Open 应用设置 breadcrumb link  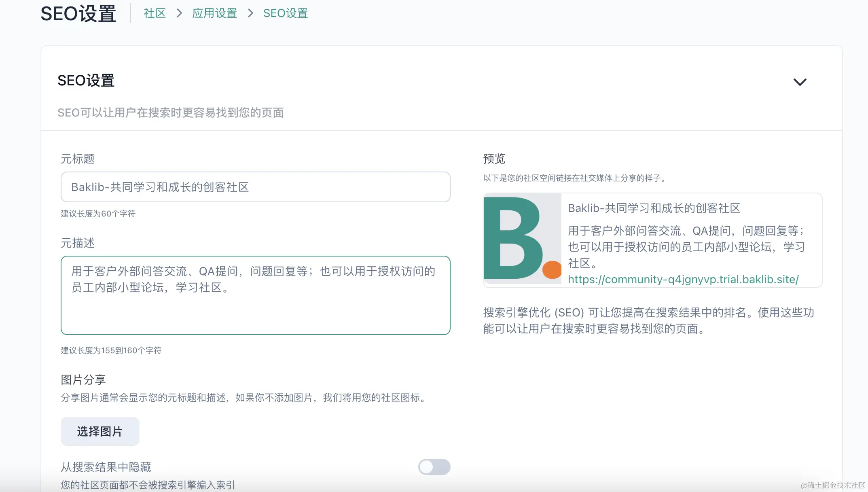click(x=215, y=13)
